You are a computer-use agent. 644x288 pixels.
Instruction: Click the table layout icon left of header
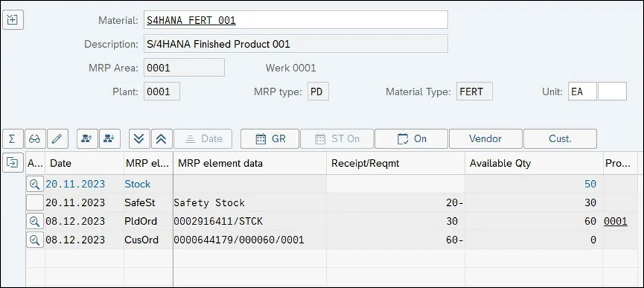[x=13, y=162]
